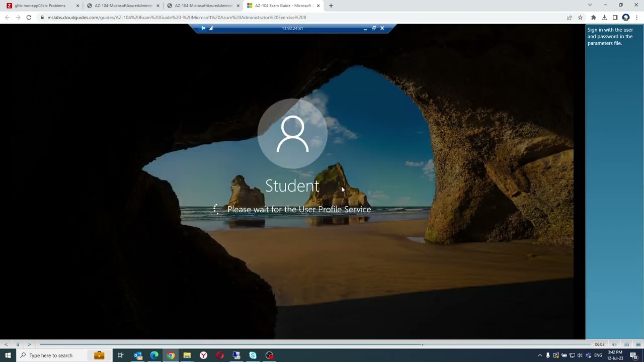Click the Student user avatar
Viewport: 644px width, 362px height.
(292, 134)
